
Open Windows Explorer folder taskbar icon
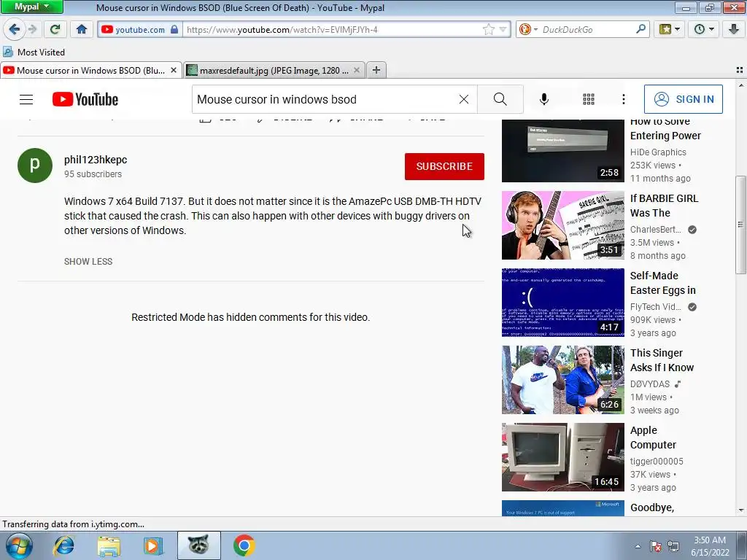(109, 545)
